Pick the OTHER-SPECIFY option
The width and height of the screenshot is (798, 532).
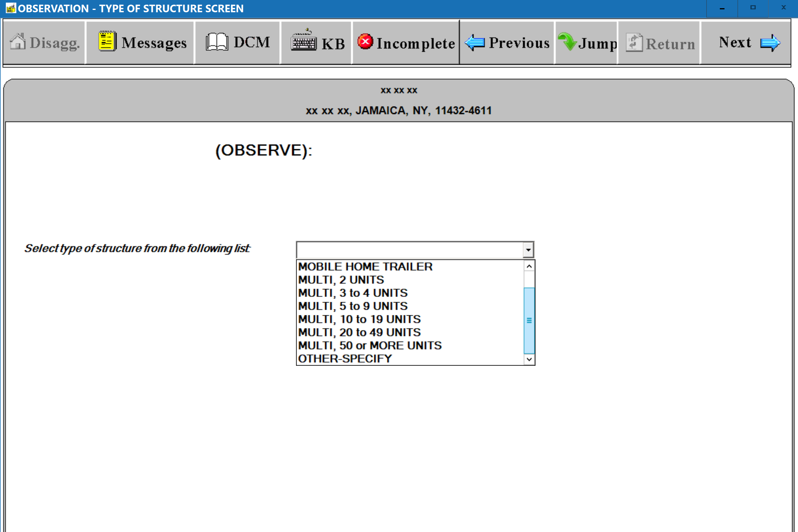tap(345, 359)
